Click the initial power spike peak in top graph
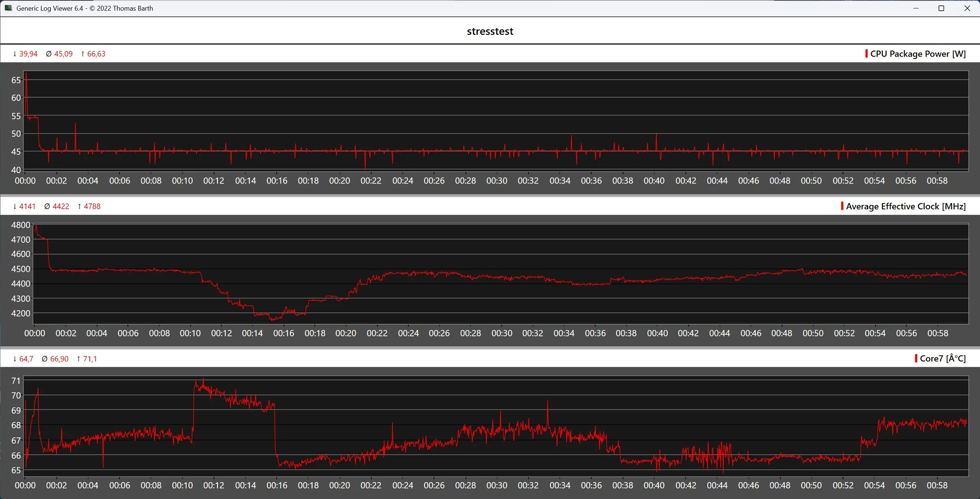The image size is (980, 499). point(26,75)
